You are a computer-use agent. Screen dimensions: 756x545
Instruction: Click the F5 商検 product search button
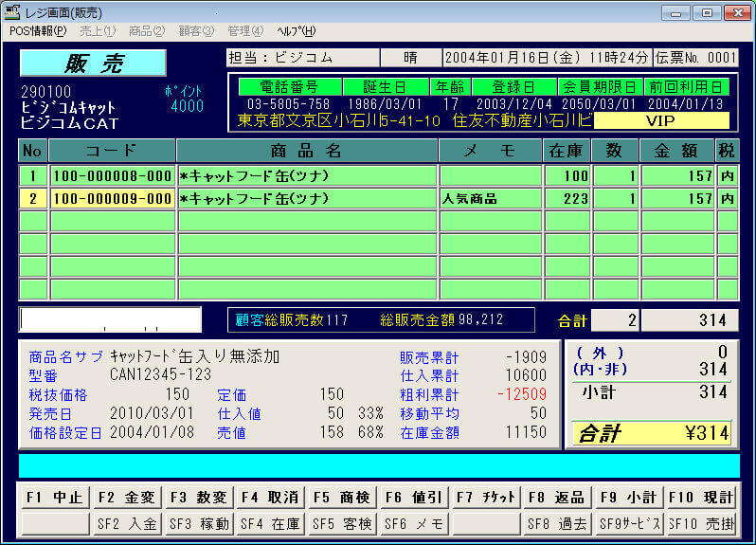343,497
